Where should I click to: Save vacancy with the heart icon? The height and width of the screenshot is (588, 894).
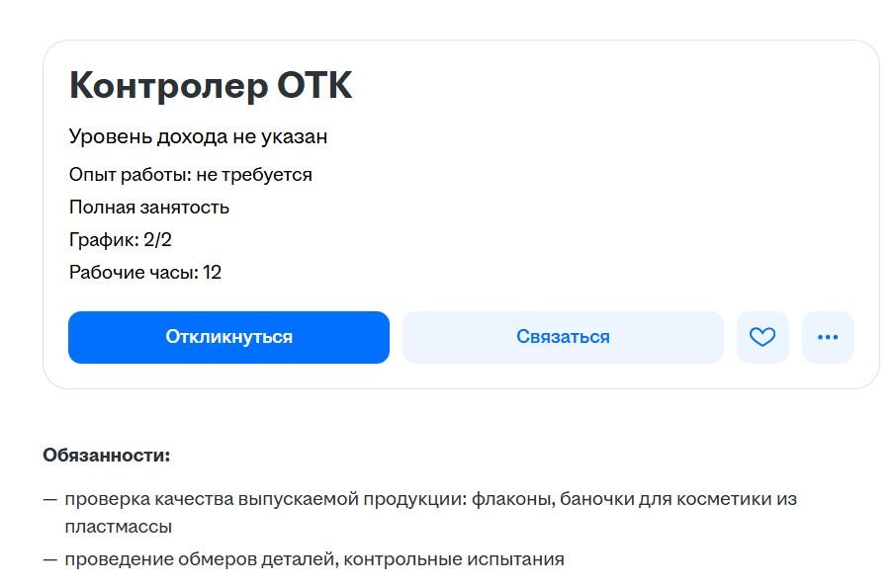762,337
